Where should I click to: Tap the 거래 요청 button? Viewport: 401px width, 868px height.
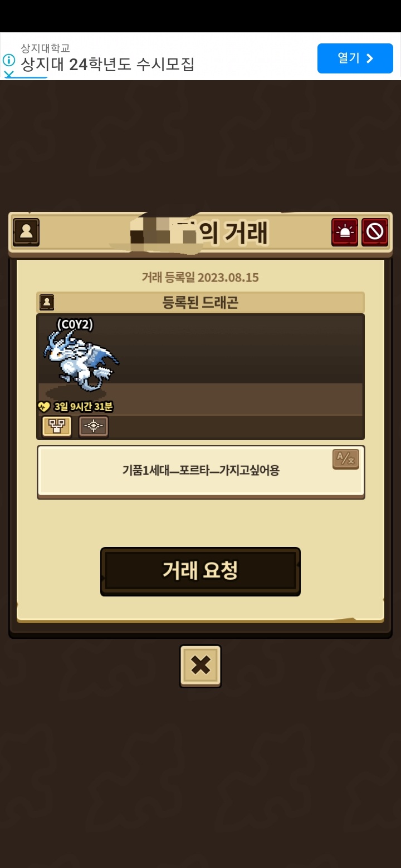point(200,571)
